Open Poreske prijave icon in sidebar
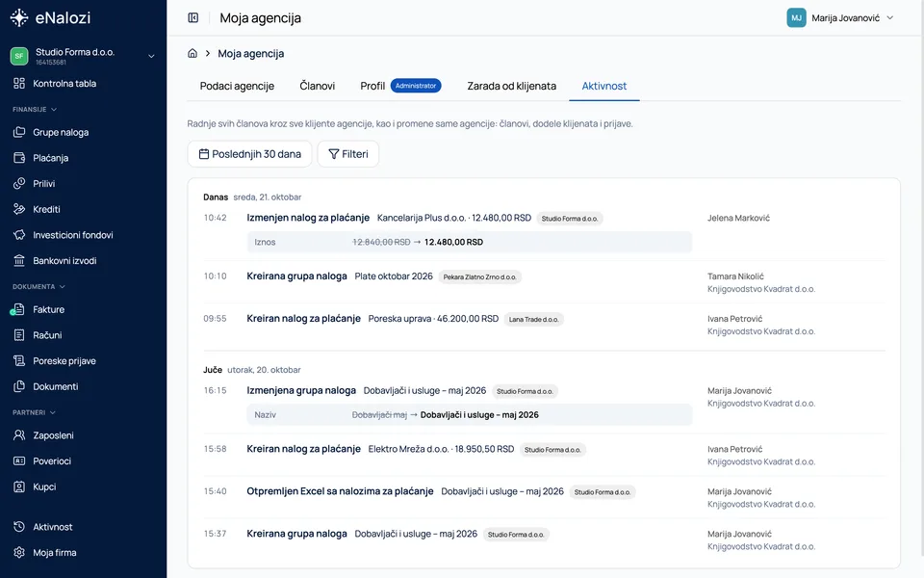924x578 pixels. (x=19, y=360)
